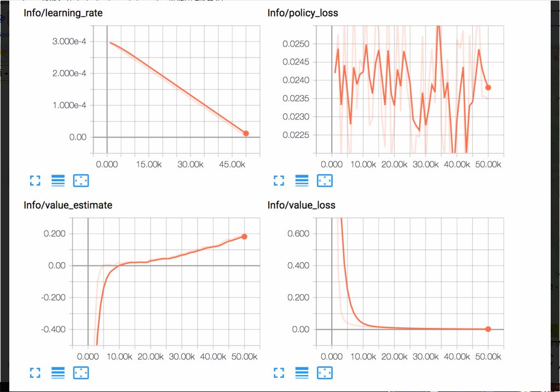Image resolution: width=560 pixels, height=392 pixels.
Task: Toggle log scale on value_estimate chart
Action: 58,373
